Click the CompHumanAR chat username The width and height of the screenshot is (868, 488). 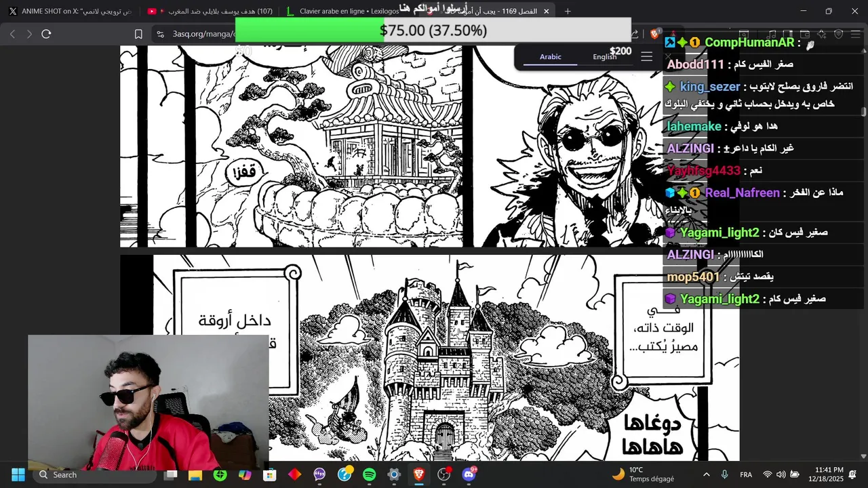click(x=749, y=43)
